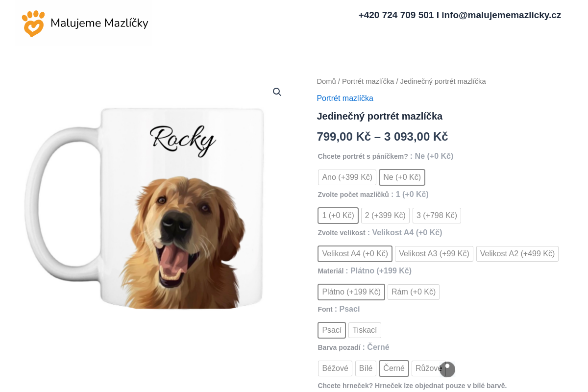Keep Plátno material selected
This screenshot has width=588, height=392.
click(x=351, y=292)
